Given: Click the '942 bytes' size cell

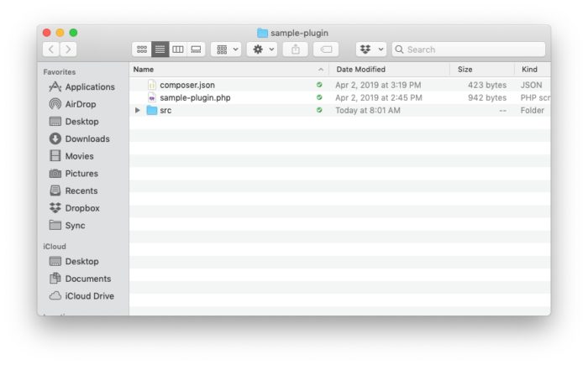Looking at the screenshot, I should tap(486, 98).
